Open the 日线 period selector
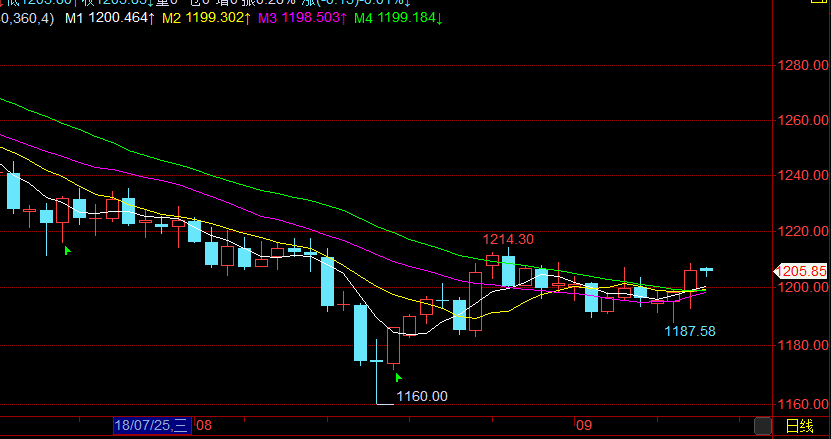Screen dimensions: 831x439 tap(799, 426)
